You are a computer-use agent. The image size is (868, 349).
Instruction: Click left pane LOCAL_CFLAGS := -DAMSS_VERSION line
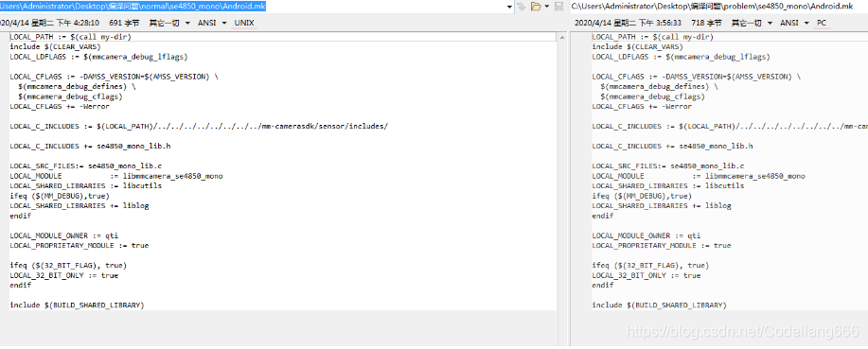[114, 77]
